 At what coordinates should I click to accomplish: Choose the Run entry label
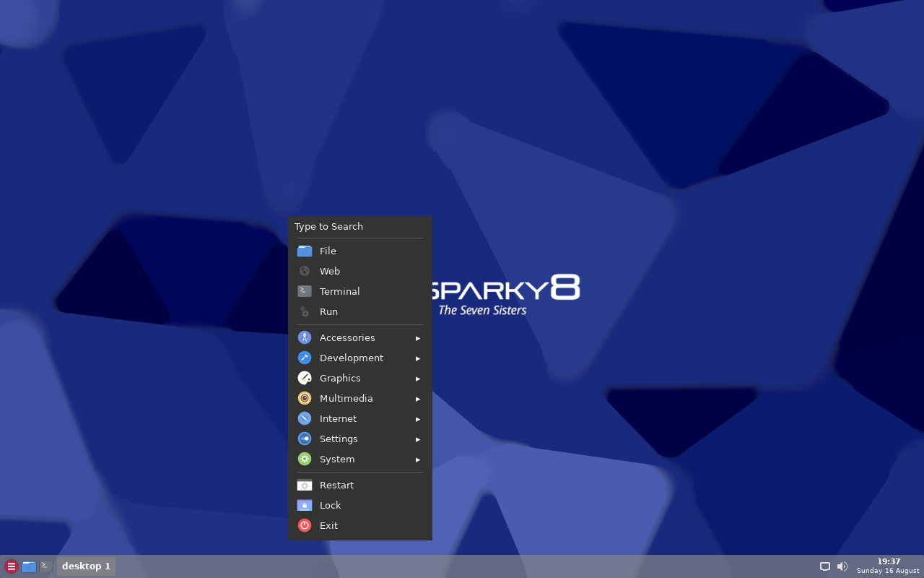click(328, 311)
